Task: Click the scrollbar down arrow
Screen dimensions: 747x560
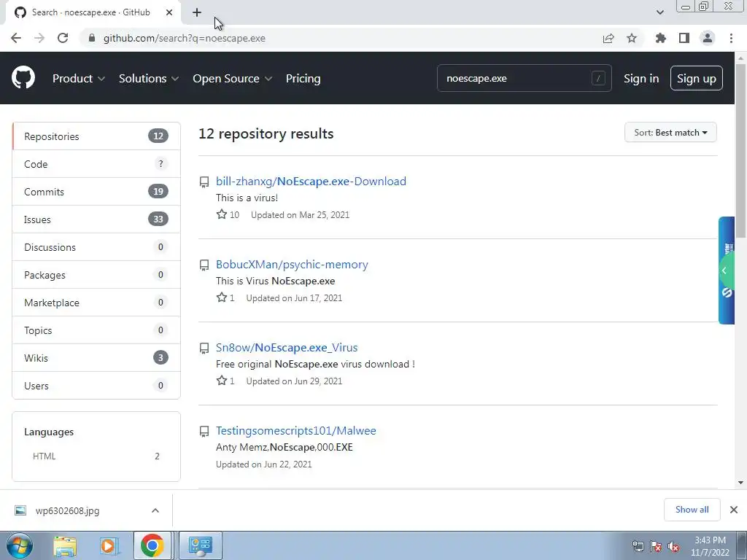Action: 740,483
